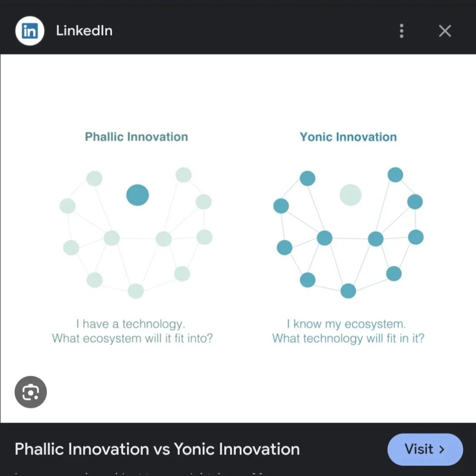Select the 'I know my ecosystem.' caption line
This screenshot has width=476, height=476.
point(346,324)
